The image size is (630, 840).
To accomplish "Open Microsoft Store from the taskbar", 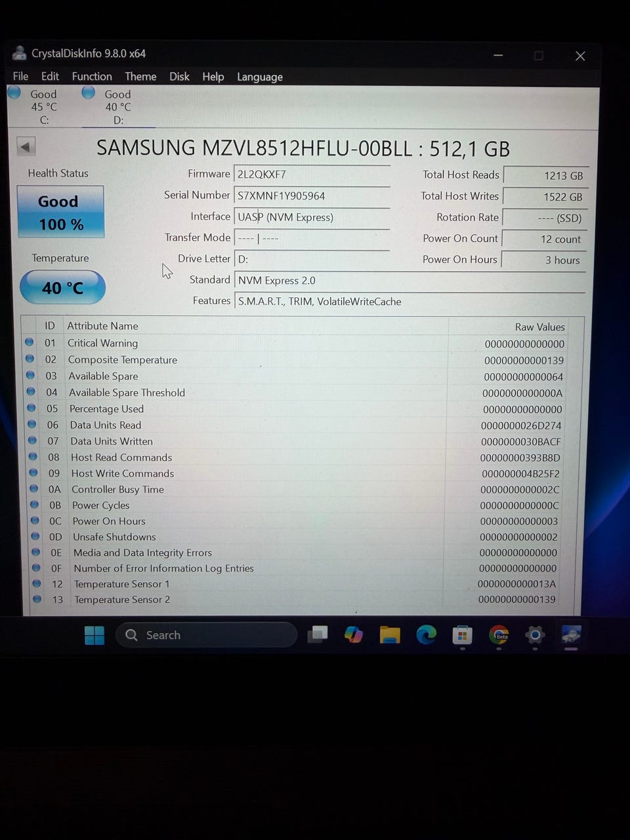I will 462,635.
